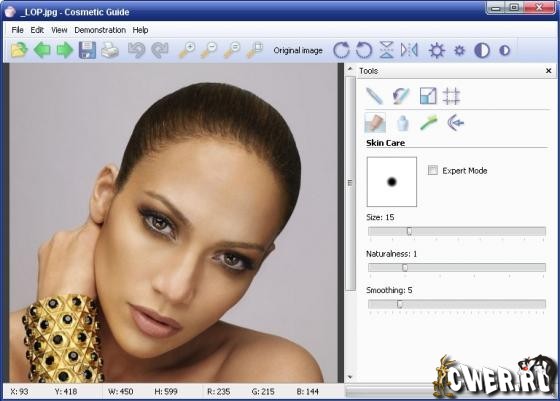560x401 pixels.
Task: Close the Tools panel
Action: (x=549, y=71)
